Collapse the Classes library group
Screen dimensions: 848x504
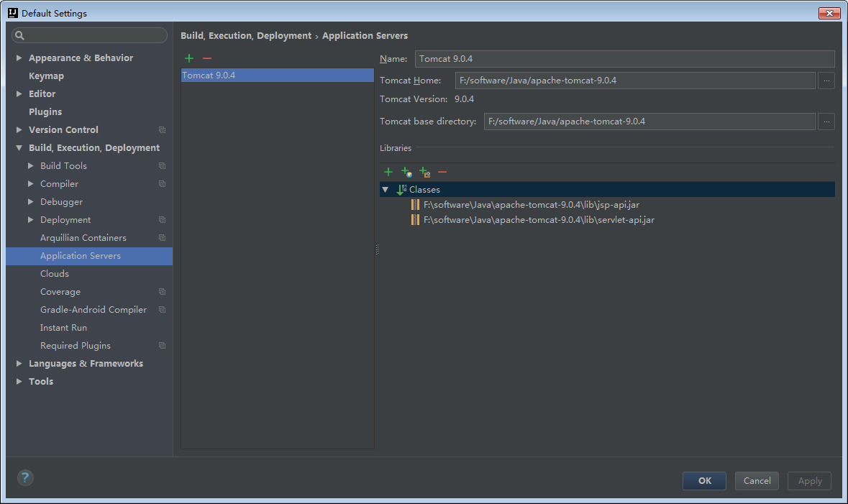pos(385,190)
